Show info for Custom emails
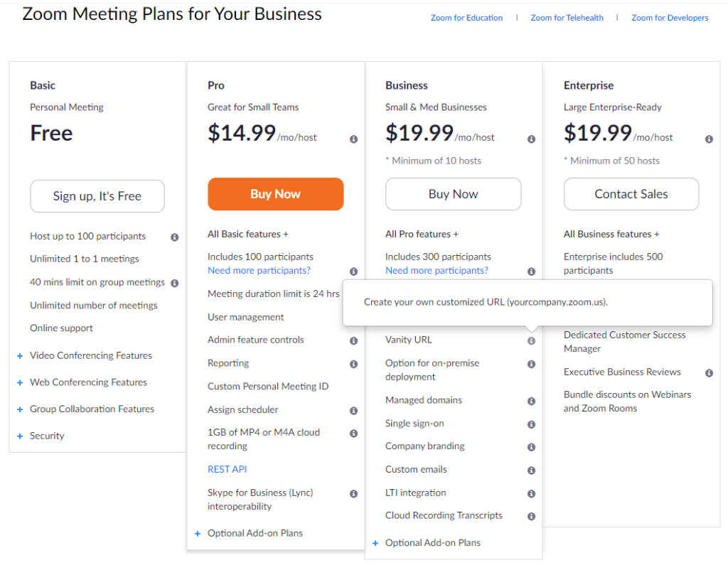The image size is (728, 570). click(x=532, y=470)
